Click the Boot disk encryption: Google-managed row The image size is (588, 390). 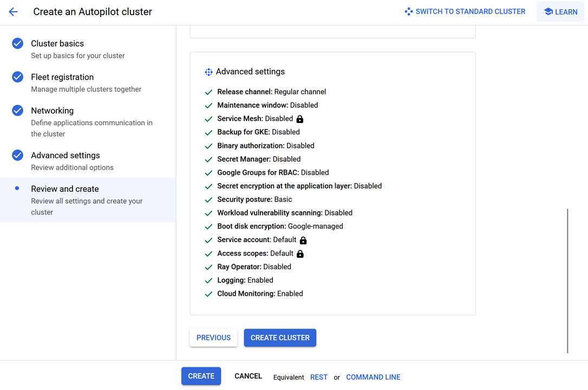tap(280, 226)
